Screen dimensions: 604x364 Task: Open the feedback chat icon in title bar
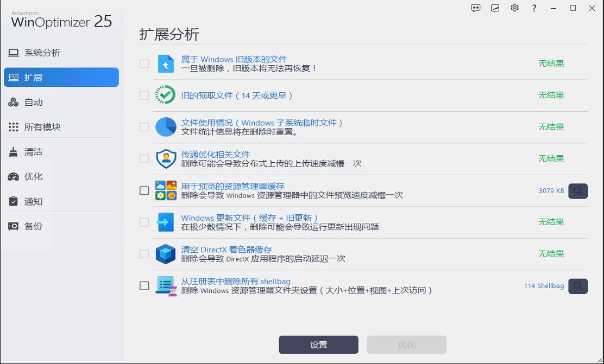[476, 8]
